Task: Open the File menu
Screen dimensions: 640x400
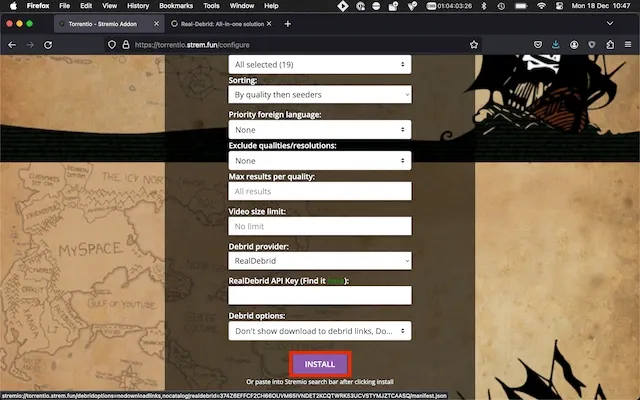Action: (x=64, y=6)
